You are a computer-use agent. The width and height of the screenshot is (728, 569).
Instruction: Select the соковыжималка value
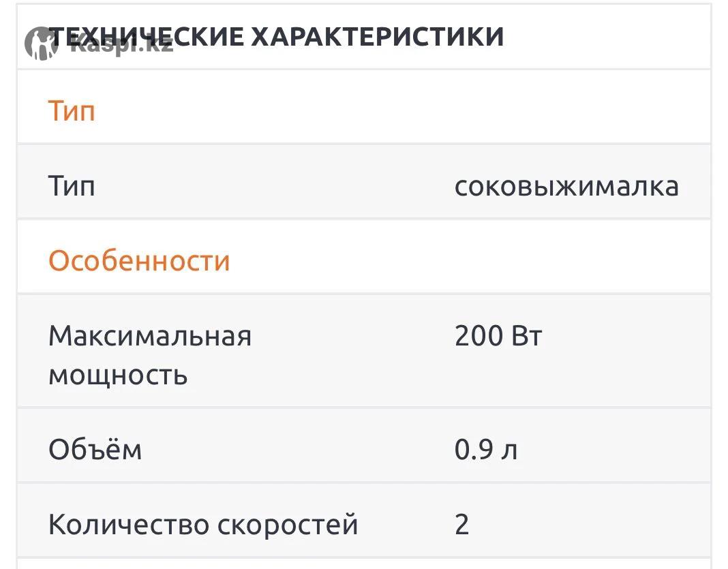pos(566,186)
